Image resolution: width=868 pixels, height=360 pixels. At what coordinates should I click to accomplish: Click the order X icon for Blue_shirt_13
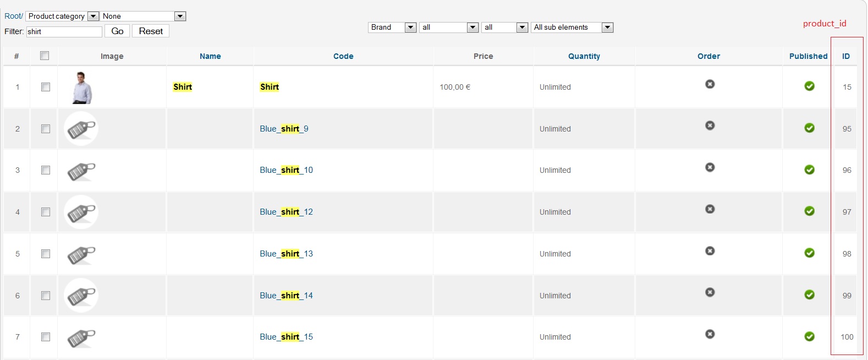[x=710, y=251]
